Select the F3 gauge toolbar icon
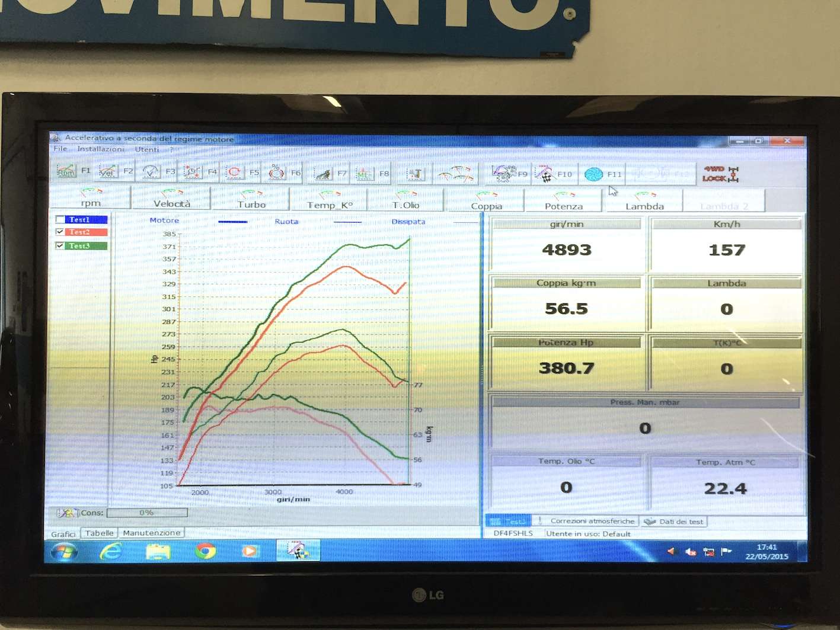 (151, 172)
